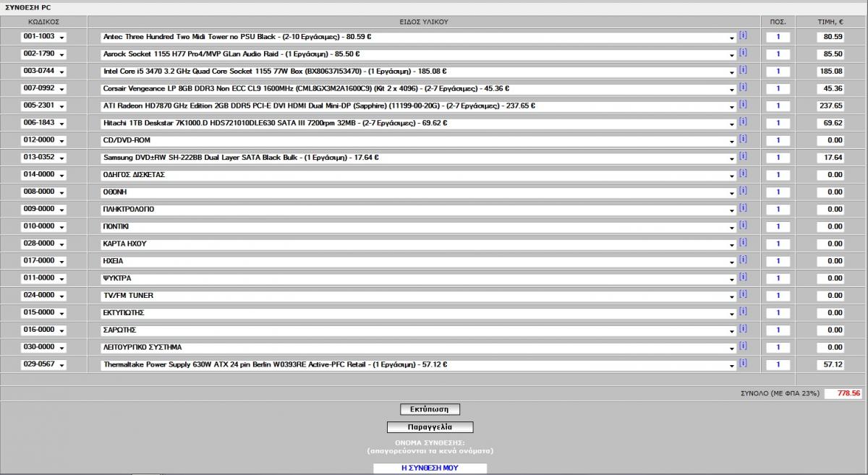Expand the ΟΘΟΝΗ product dropdown
This screenshot has height=475, width=868.
pos(419,192)
